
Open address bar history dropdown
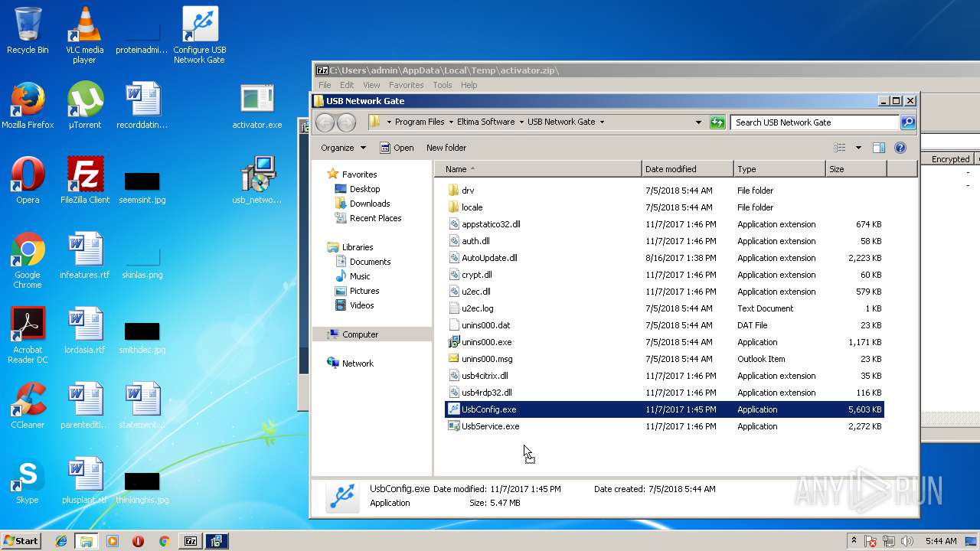[698, 122]
